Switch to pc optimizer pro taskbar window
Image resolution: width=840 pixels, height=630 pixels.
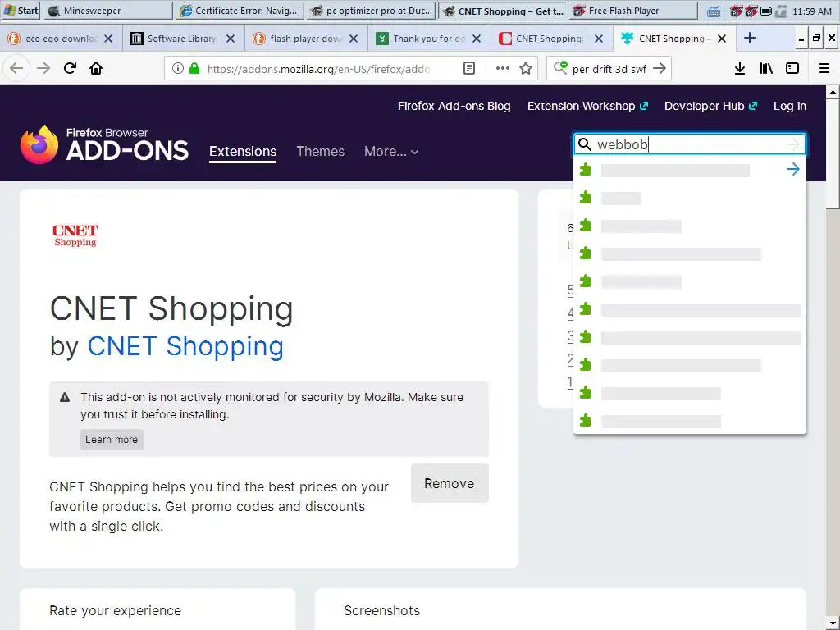tap(372, 10)
